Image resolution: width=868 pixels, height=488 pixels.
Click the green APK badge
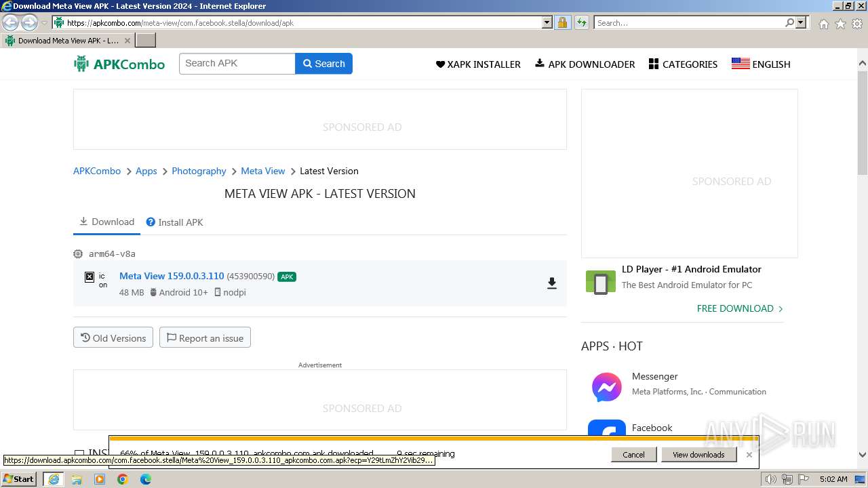[x=287, y=277]
